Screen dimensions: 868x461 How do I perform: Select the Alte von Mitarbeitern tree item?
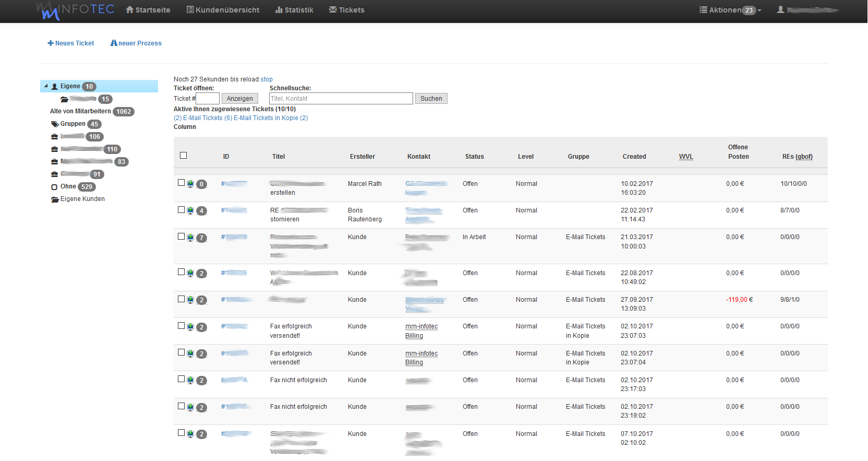tap(80, 111)
